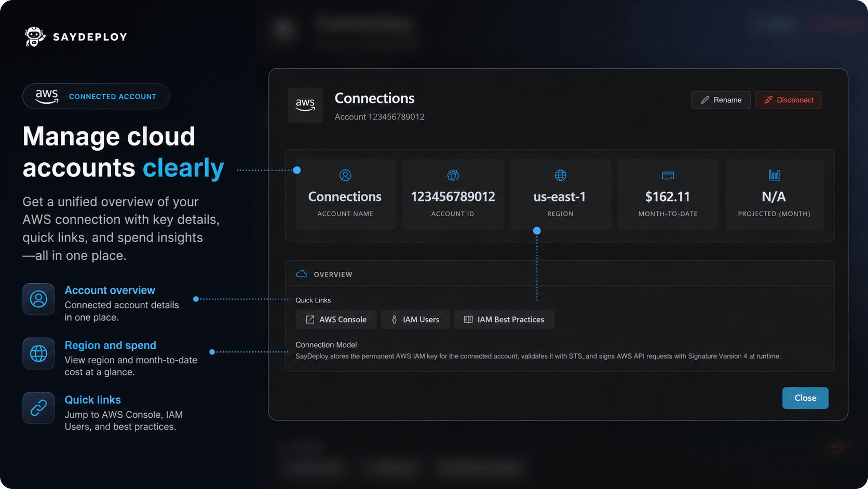Click the Account 123456789012 subtitle
868x489 pixels.
click(x=379, y=117)
